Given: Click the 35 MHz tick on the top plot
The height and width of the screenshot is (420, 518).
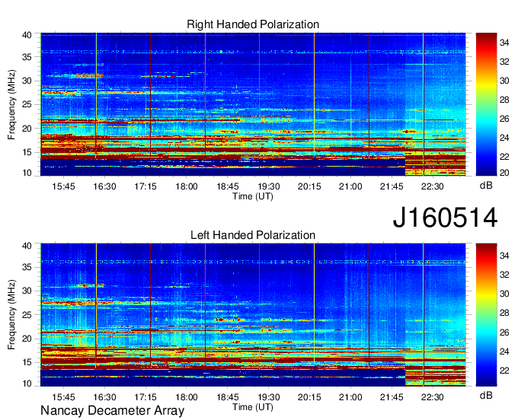Looking at the screenshot, I should (27, 57).
